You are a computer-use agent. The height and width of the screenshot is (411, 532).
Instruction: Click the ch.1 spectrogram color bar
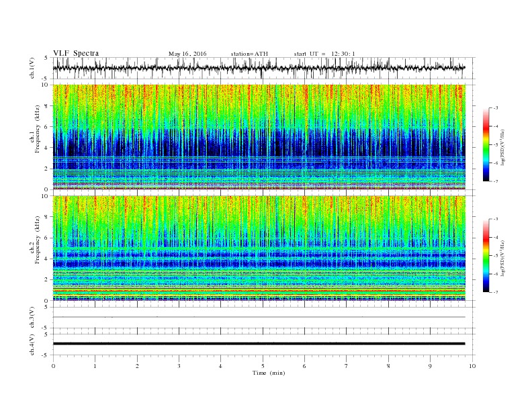tap(486, 144)
